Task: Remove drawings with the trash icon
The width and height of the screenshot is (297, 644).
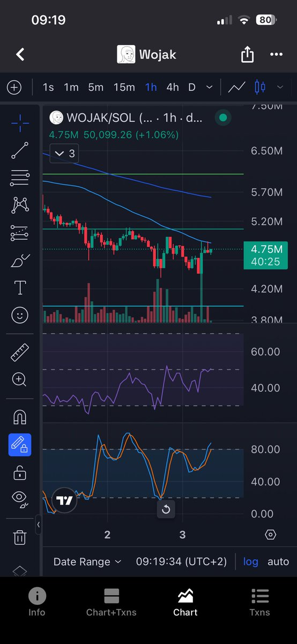Action: tap(20, 537)
